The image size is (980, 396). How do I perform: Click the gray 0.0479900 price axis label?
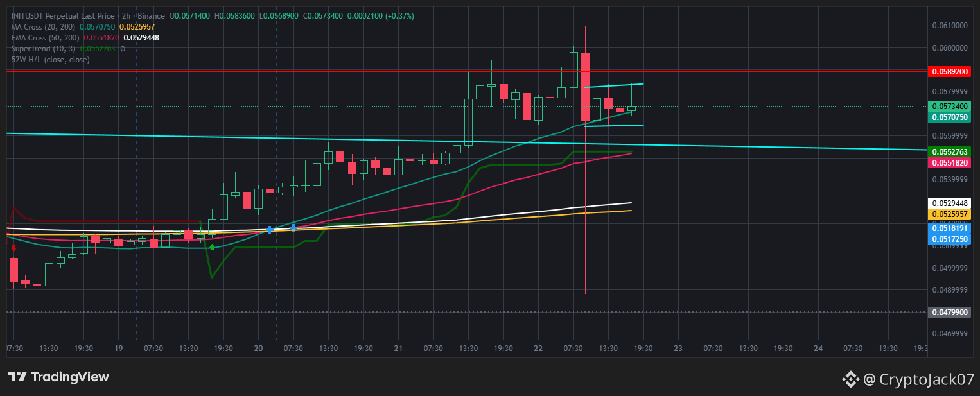[949, 312]
